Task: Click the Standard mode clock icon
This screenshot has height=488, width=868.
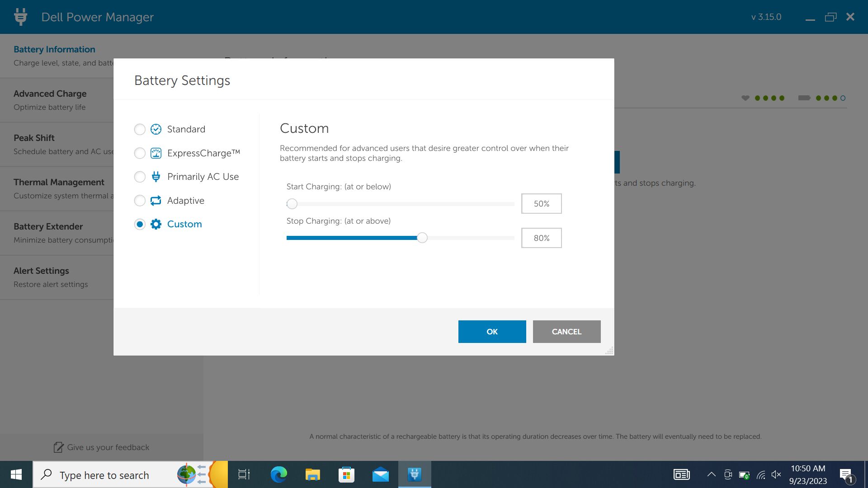Action: tap(156, 129)
